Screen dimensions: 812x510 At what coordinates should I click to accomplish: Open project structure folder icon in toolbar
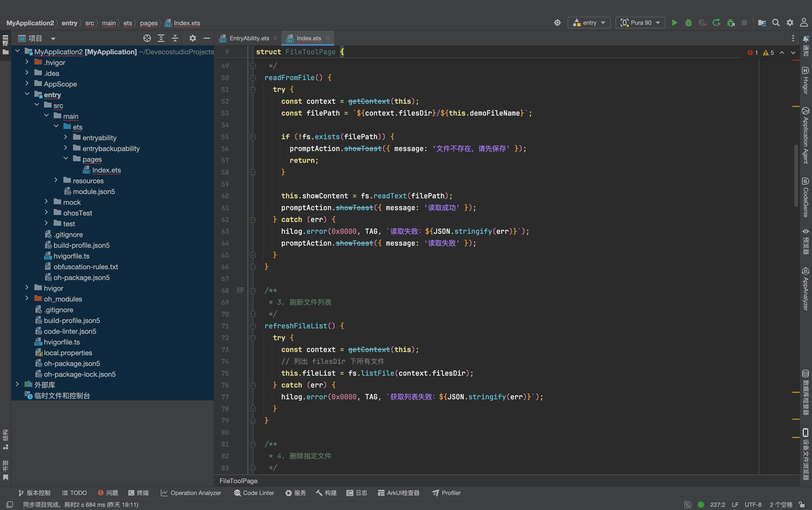tap(762, 23)
